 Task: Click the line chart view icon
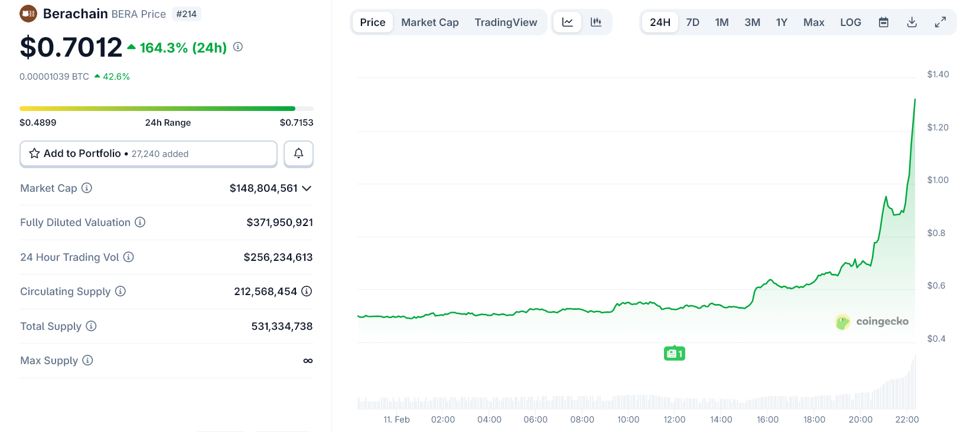click(x=567, y=22)
